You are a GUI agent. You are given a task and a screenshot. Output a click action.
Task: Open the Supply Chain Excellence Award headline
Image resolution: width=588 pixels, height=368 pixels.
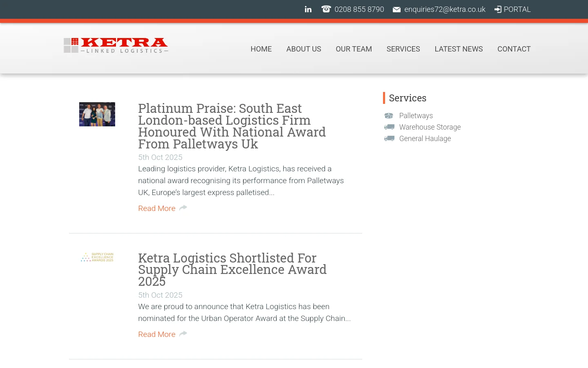232,270
